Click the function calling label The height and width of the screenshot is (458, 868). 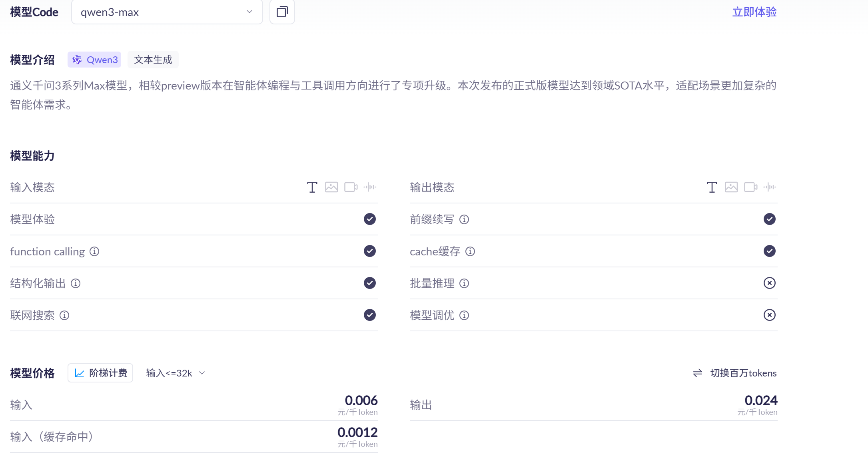click(47, 251)
